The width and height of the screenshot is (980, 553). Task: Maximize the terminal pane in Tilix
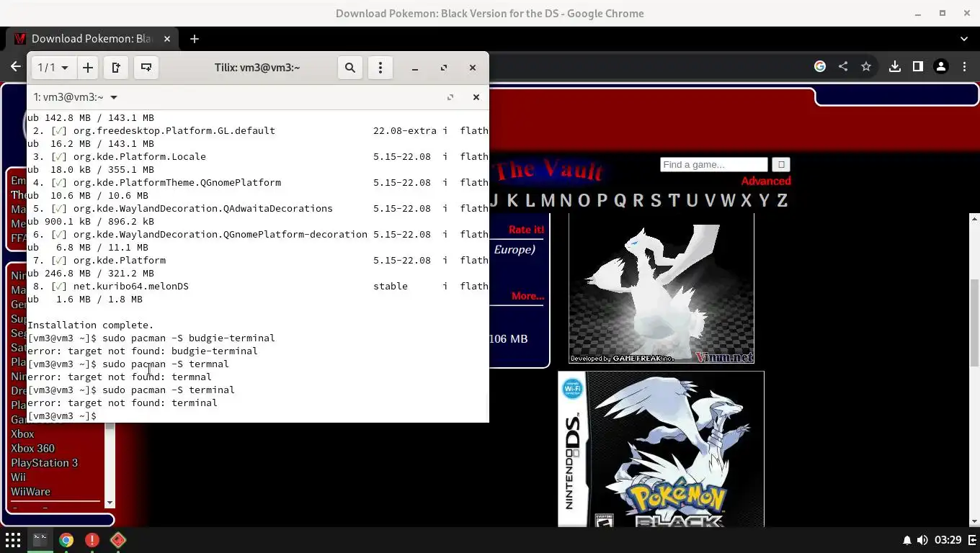coord(450,97)
